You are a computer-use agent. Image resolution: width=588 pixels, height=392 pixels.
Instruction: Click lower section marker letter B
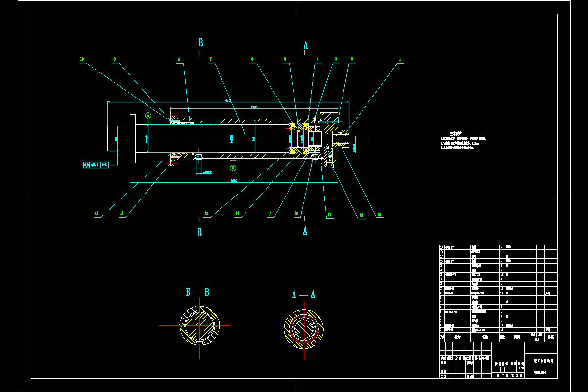(x=200, y=233)
